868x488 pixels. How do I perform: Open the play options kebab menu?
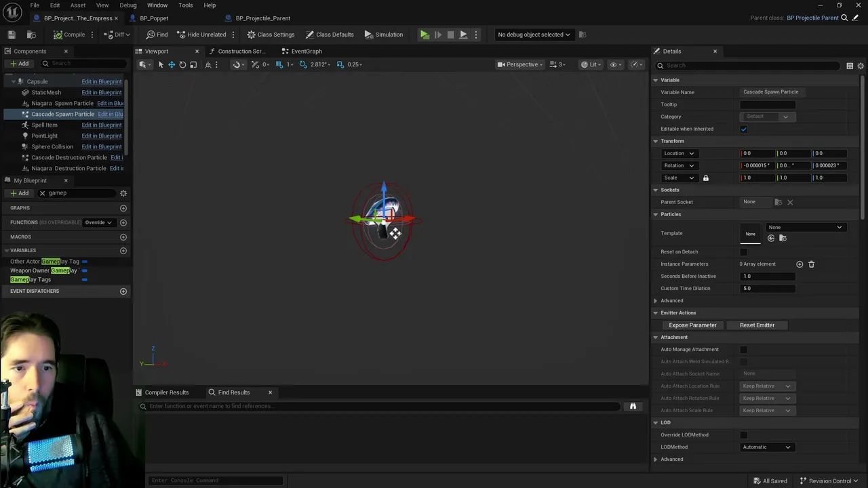point(476,35)
